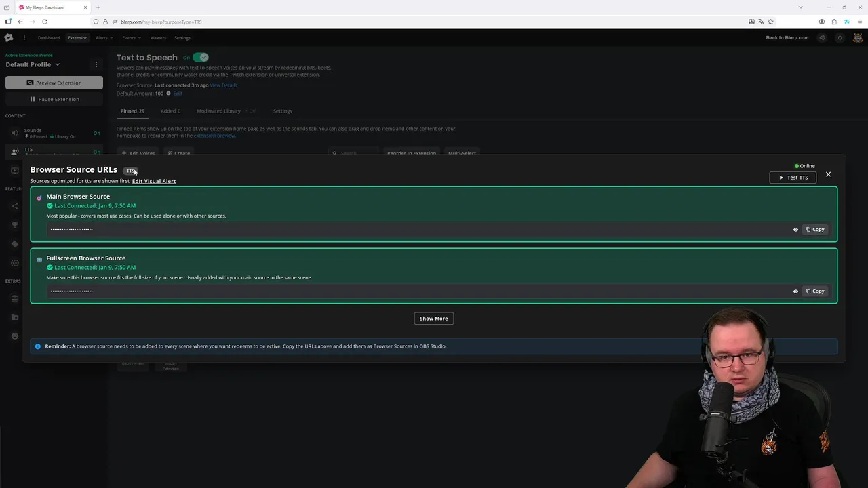The height and width of the screenshot is (488, 868).
Task: Click the folder icon under Extras
Action: [14, 317]
